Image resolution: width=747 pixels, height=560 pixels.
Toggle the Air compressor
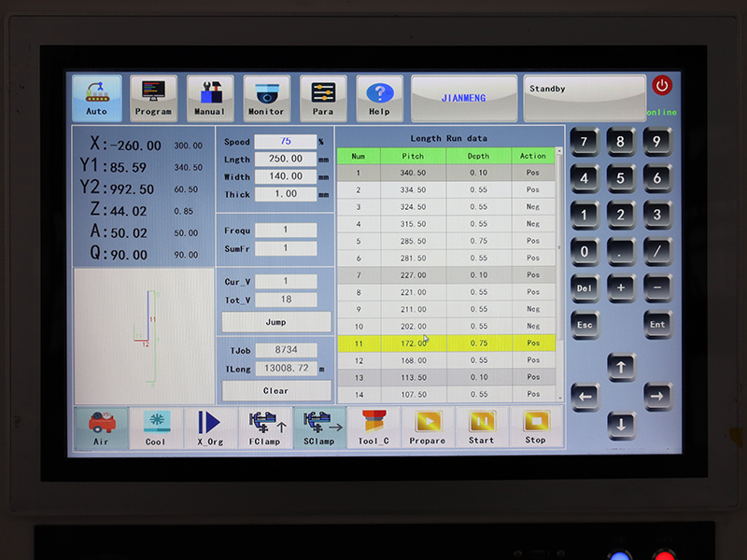101,427
